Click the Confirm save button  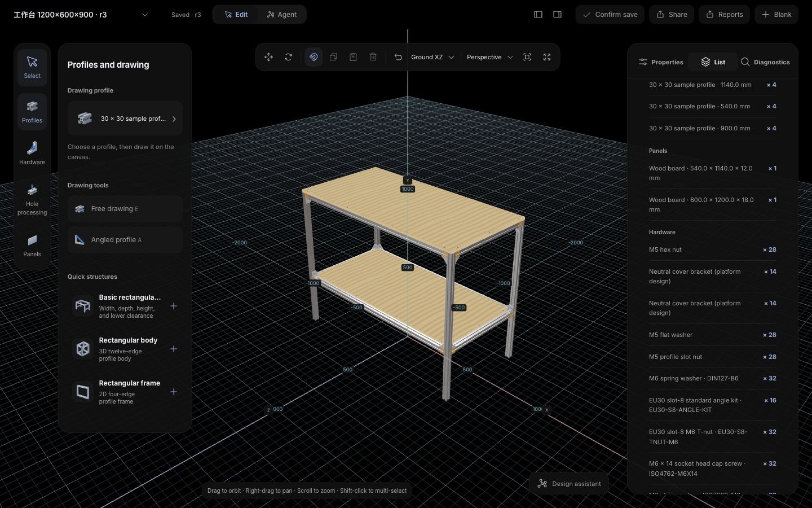(x=610, y=15)
